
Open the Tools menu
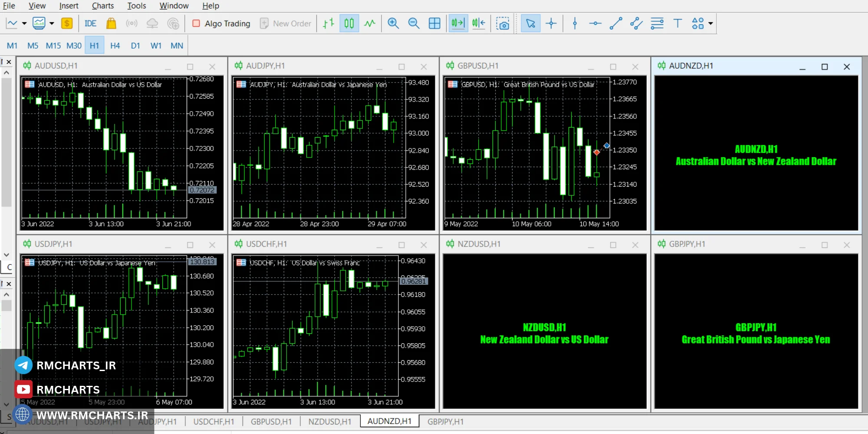pos(137,6)
